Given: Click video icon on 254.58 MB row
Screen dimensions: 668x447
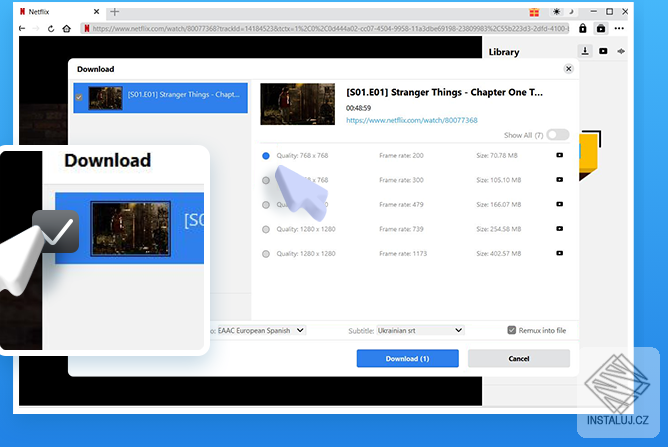Looking at the screenshot, I should point(560,228).
